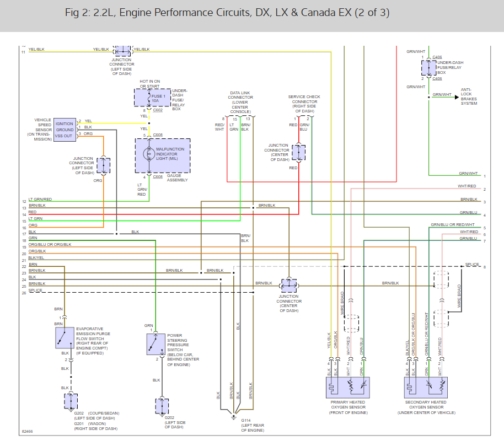Select the evaporative purge flow switch symbol
The image size is (504, 446).
pyautogui.click(x=65, y=338)
